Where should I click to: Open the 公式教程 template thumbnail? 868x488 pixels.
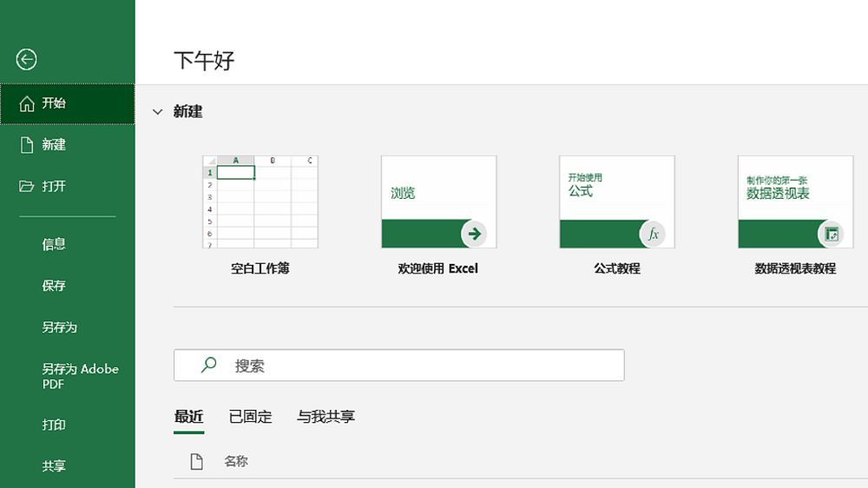(616, 201)
